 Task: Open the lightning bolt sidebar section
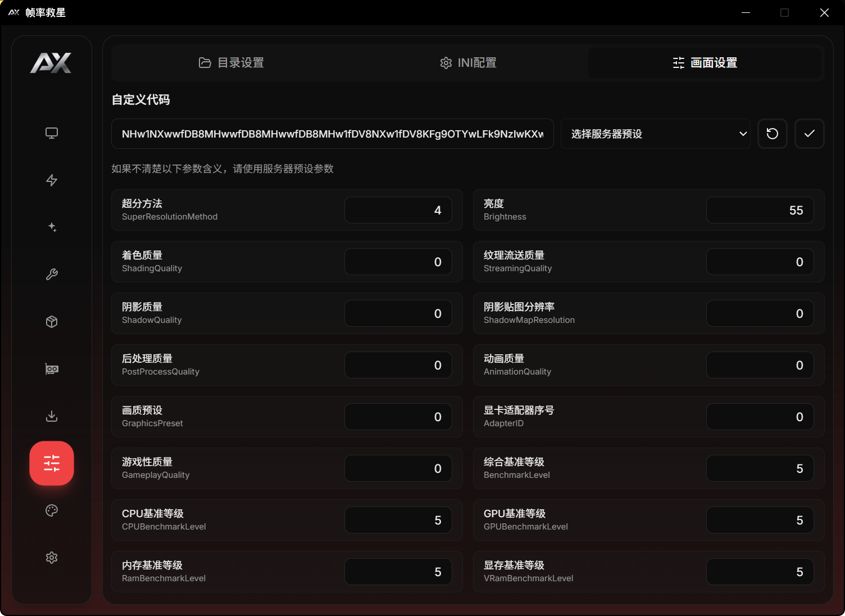pyautogui.click(x=52, y=180)
